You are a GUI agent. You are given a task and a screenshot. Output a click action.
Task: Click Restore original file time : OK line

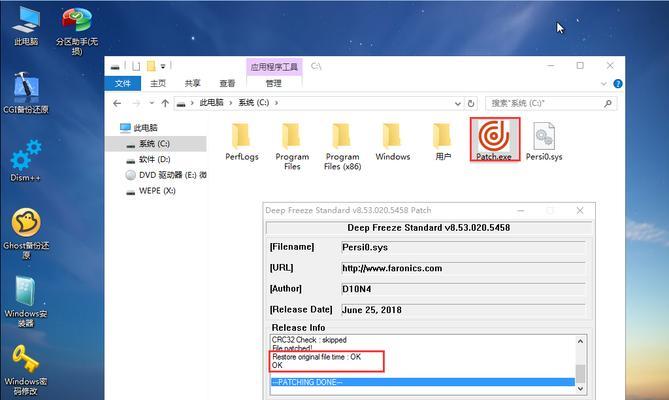click(317, 357)
